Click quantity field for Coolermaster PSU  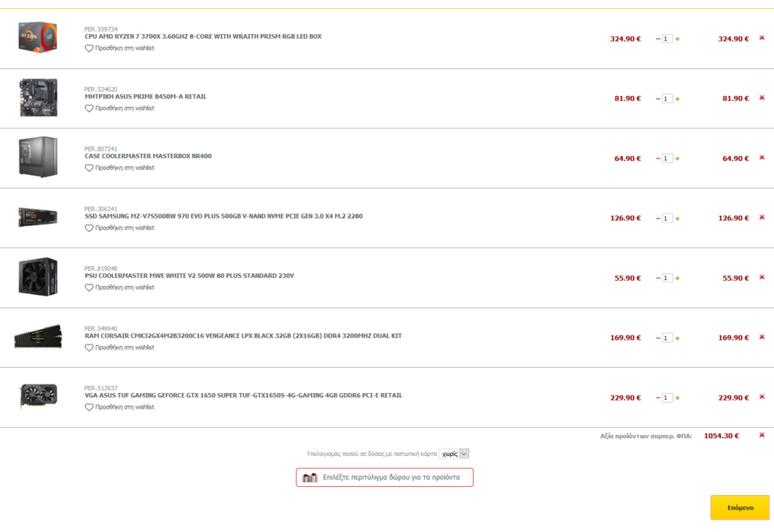[668, 279]
